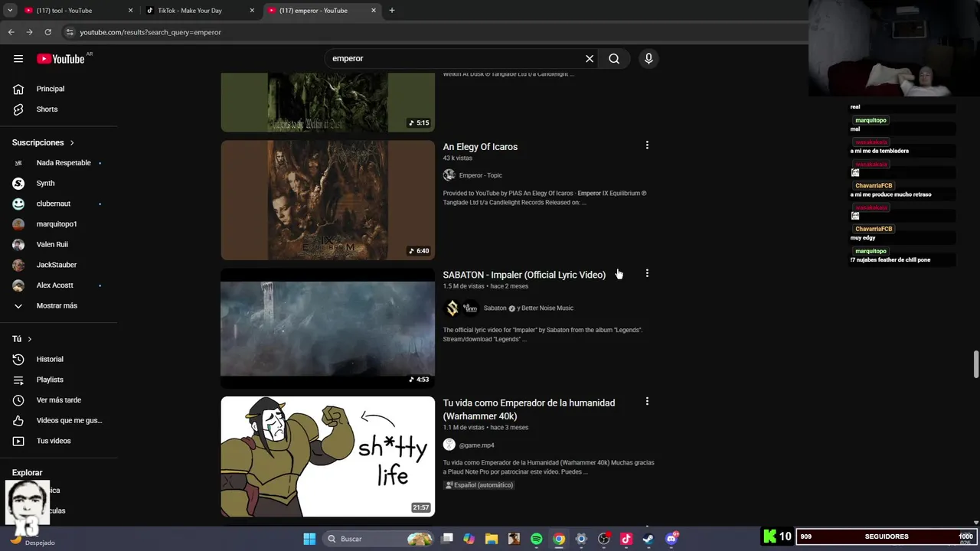This screenshot has width=980, height=551.
Task: Open Copilot from the taskbar
Action: [x=469, y=539]
